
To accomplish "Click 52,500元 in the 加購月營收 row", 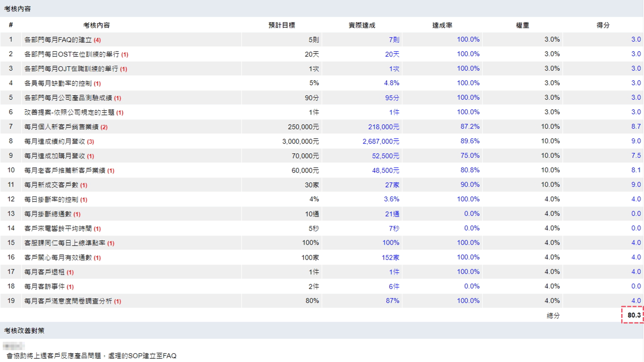I will pyautogui.click(x=385, y=156).
